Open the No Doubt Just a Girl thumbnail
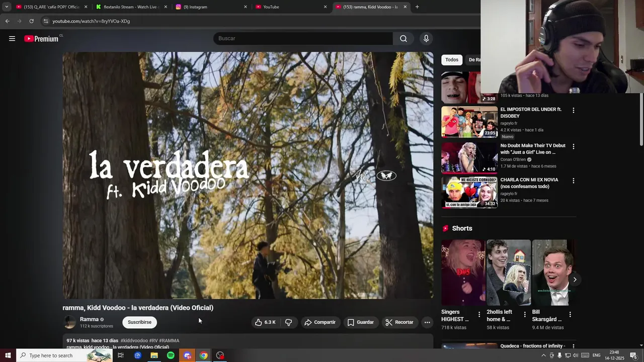644x362 pixels. (x=469, y=158)
